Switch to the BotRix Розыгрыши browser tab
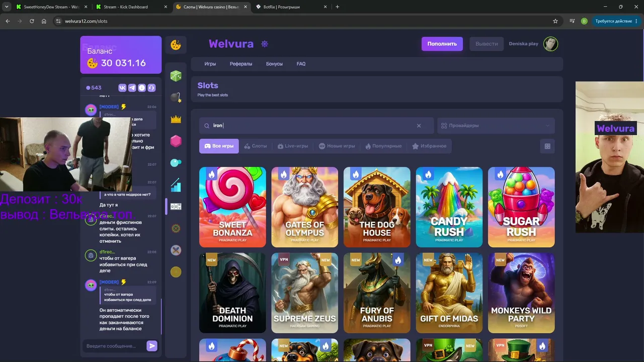 pos(291,7)
